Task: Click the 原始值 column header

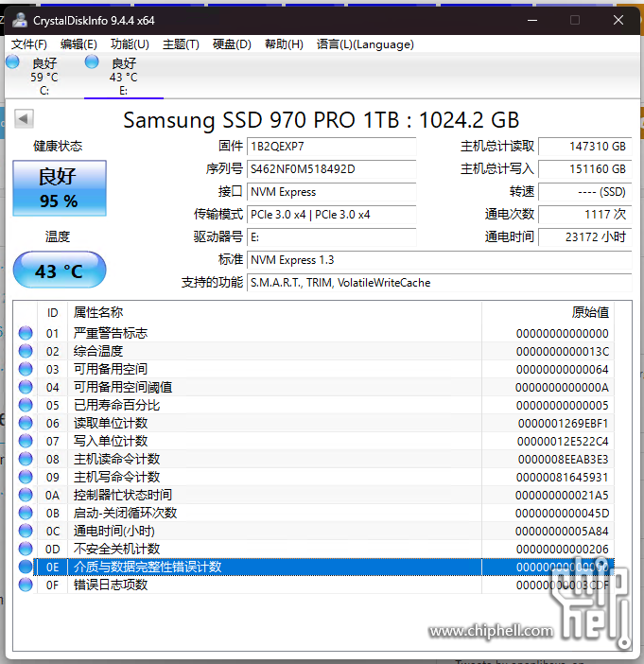Action: pyautogui.click(x=548, y=312)
